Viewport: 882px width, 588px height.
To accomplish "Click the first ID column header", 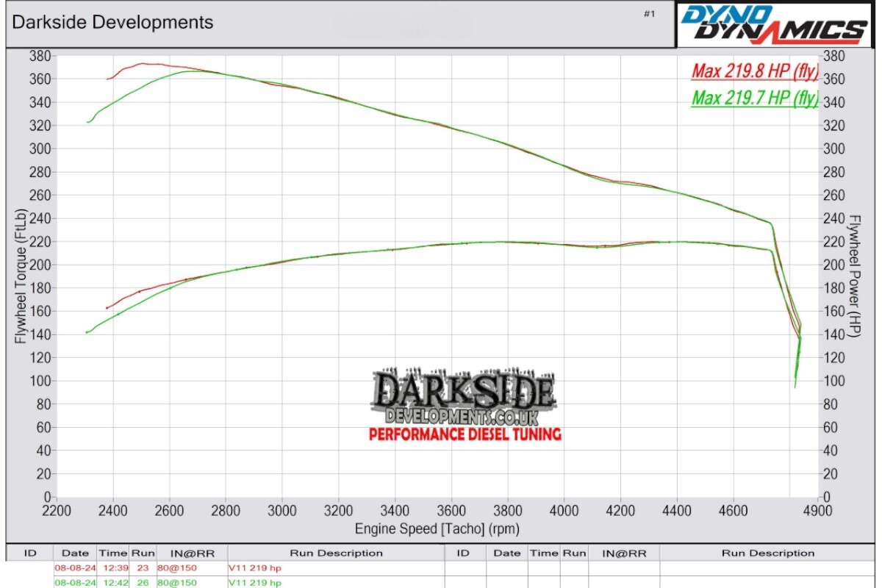I will pyautogui.click(x=30, y=553).
